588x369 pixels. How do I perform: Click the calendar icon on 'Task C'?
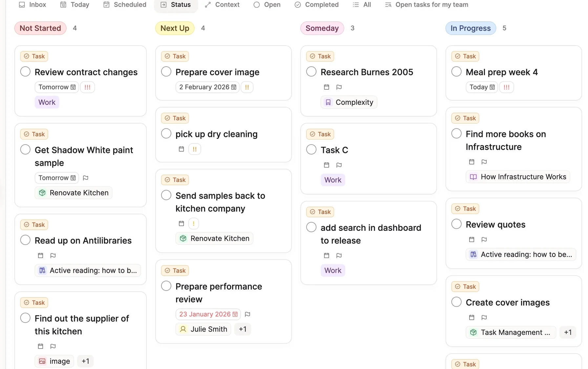(x=326, y=165)
